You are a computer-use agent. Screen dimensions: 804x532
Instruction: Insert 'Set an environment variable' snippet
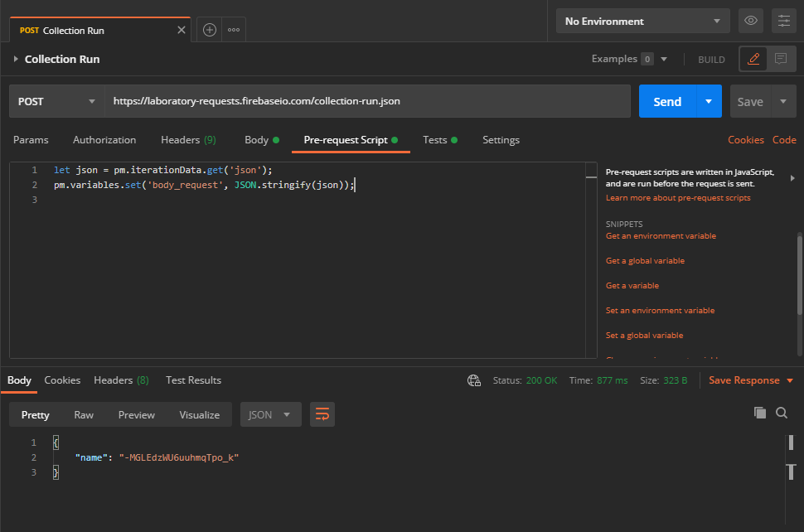coord(660,311)
